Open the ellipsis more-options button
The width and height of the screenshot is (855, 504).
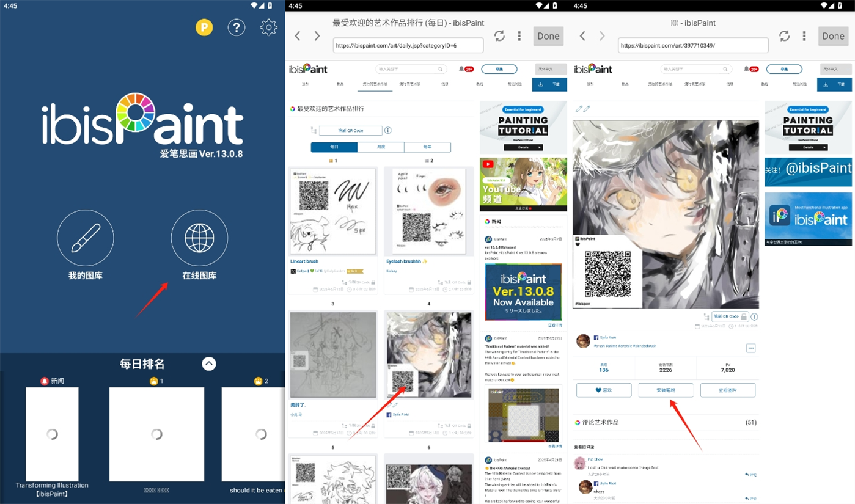[x=750, y=348]
